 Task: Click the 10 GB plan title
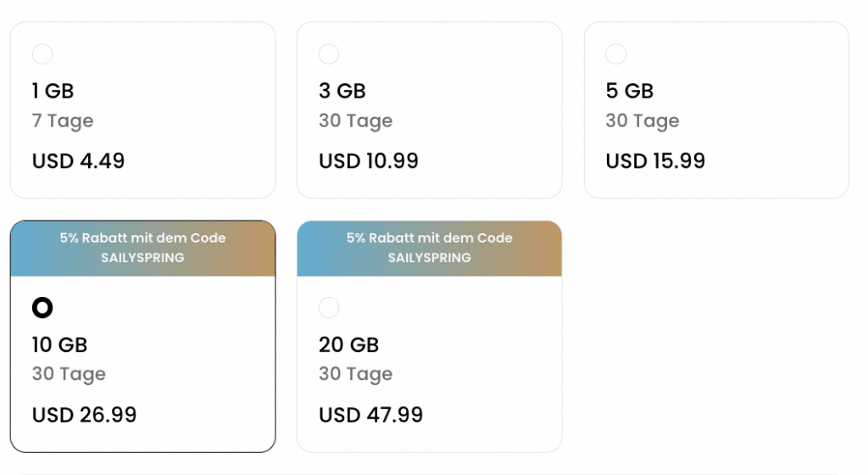(x=60, y=344)
